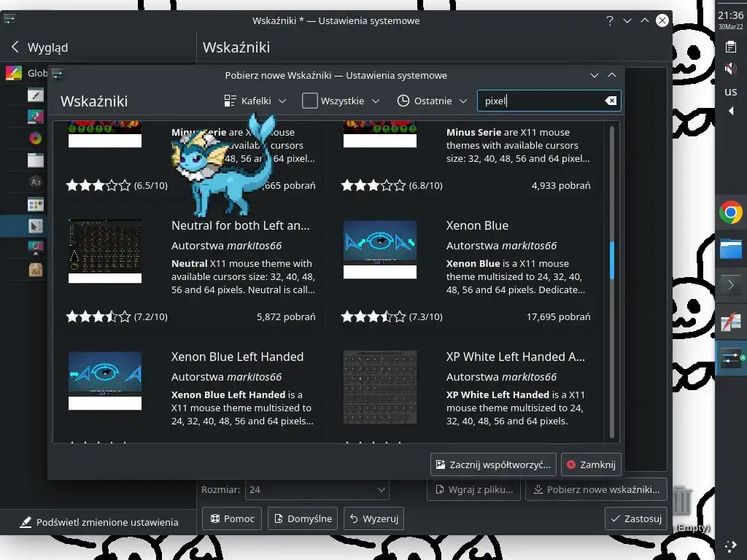Screen dimensions: 747x560
Task: Open the clipboard tray icon
Action: point(731,47)
